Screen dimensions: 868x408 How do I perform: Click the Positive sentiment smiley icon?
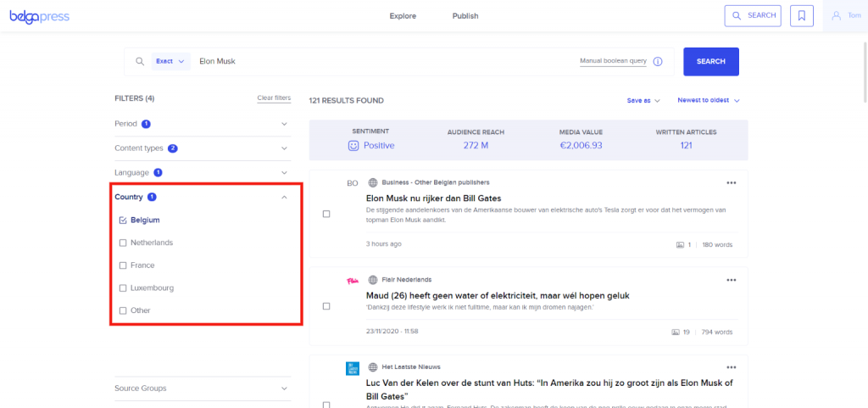[353, 146]
